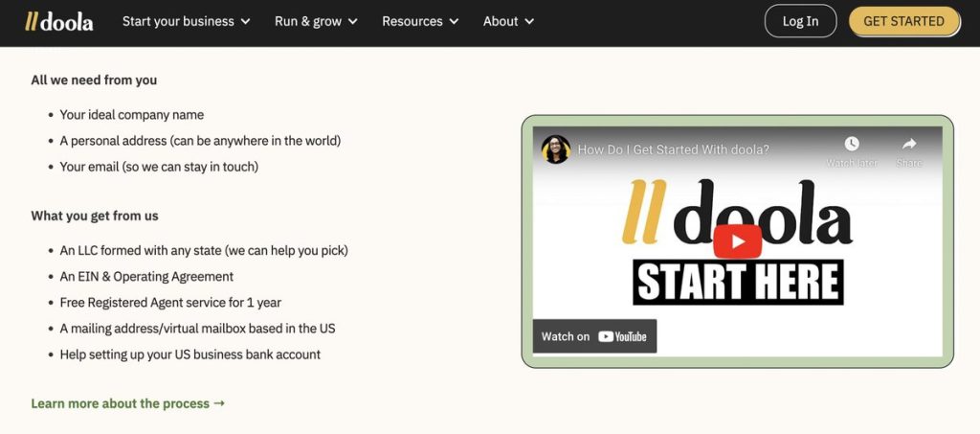Play the YouTube video
Image resolution: width=980 pixels, height=434 pixels.
pos(737,240)
